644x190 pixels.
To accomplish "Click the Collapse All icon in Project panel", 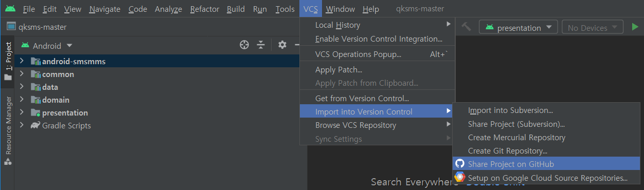I will click(x=261, y=45).
